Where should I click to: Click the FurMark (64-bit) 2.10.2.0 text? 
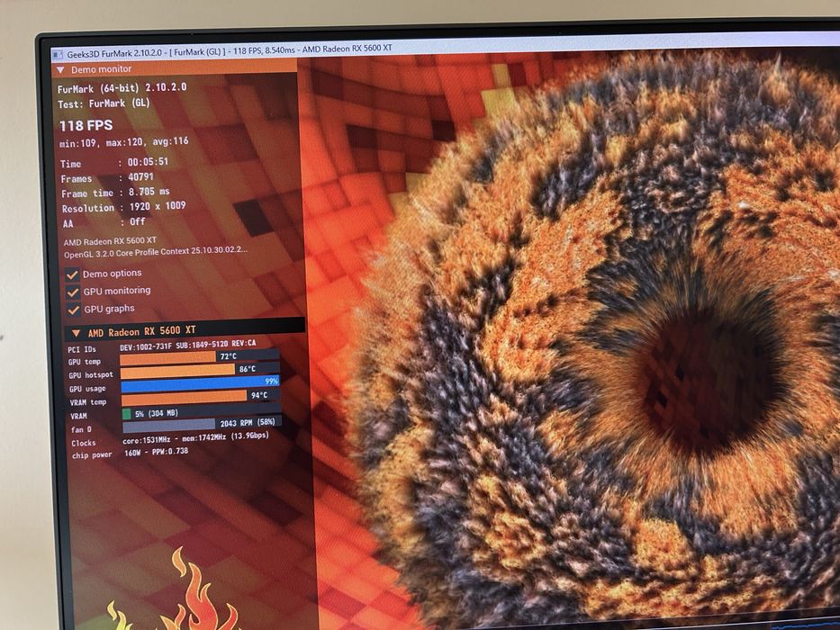122,88
